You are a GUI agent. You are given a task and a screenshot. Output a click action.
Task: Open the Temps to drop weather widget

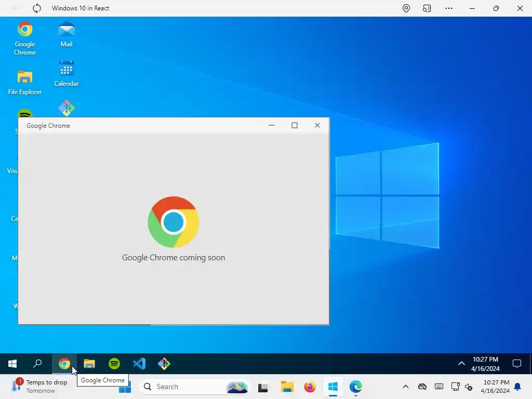[39, 387]
